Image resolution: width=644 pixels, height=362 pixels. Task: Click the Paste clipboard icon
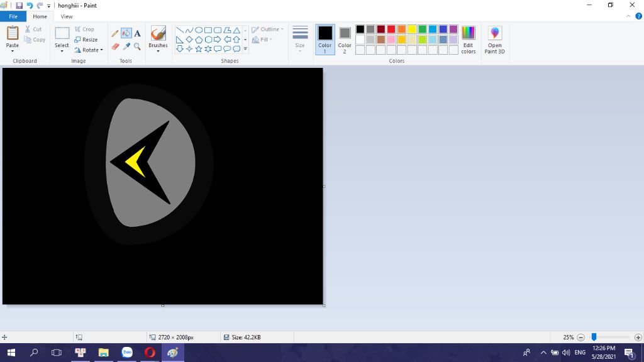tap(13, 33)
